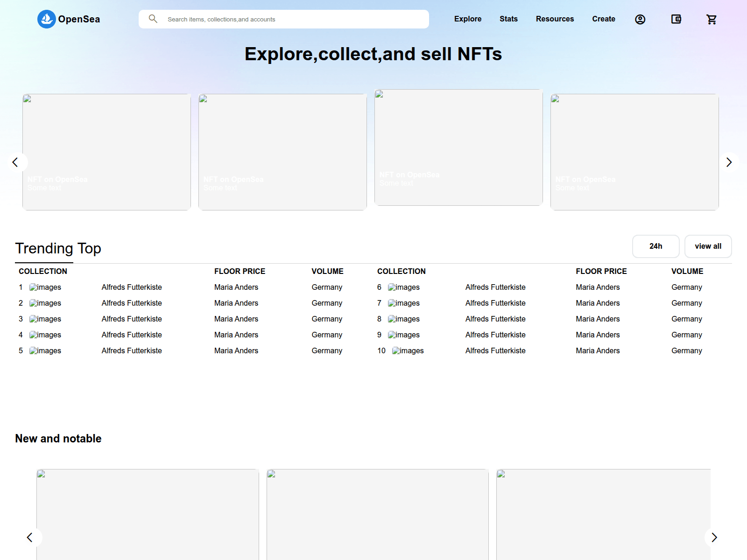Image resolution: width=747 pixels, height=560 pixels.
Task: Open the Explore menu
Action: pyautogui.click(x=468, y=19)
